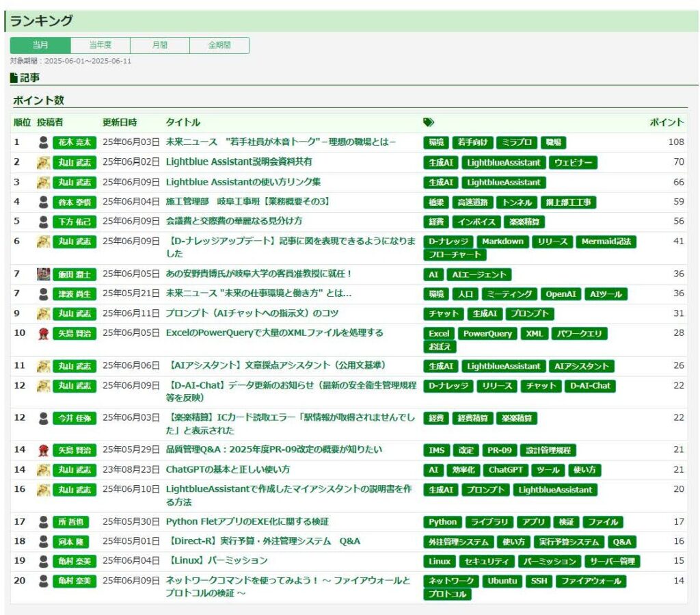Image resolution: width=700 pixels, height=615 pixels.
Task: Click the ポイント column header
Action: tap(666, 122)
